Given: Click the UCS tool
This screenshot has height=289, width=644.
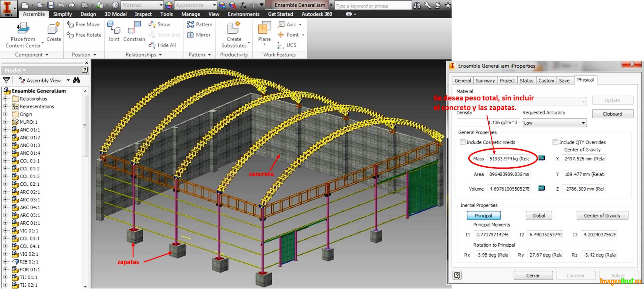Looking at the screenshot, I should point(287,45).
